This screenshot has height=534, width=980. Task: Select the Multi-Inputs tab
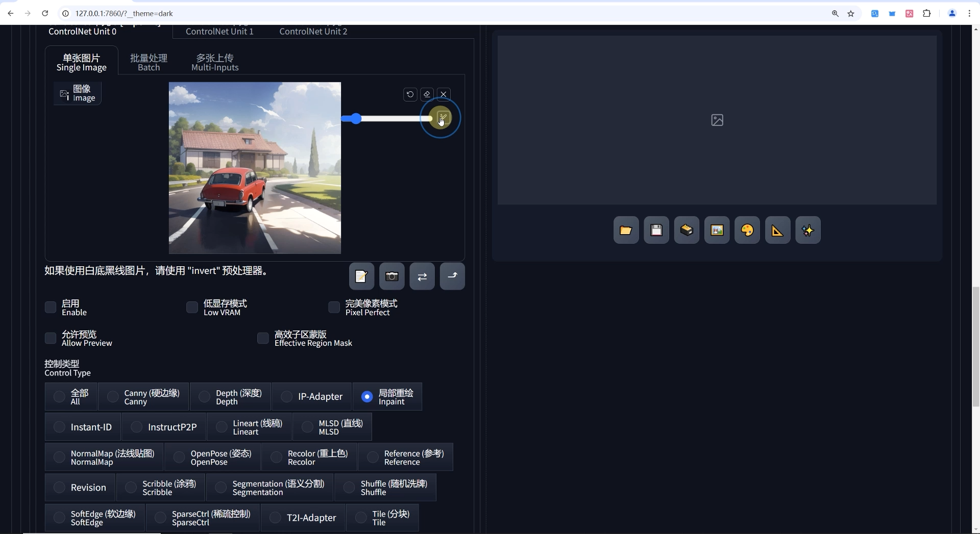coord(215,62)
